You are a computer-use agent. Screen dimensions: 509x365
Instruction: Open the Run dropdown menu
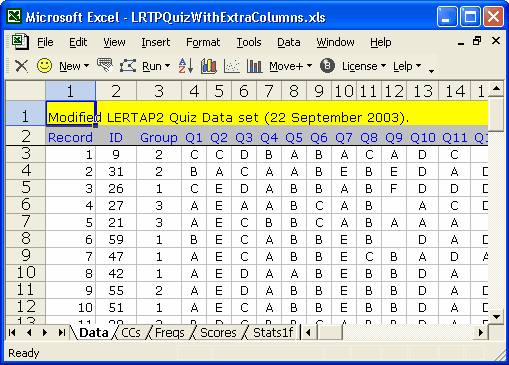(x=156, y=66)
